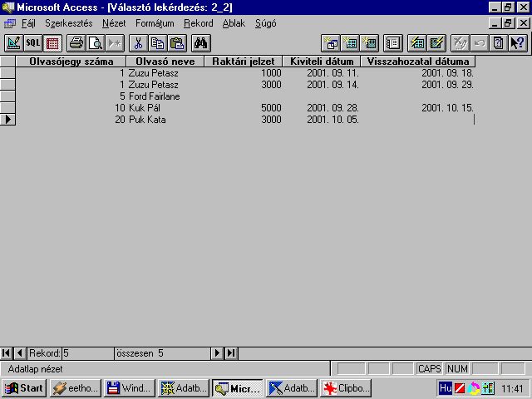
Task: Click the Hu keyboard language indicator
Action: [446, 388]
